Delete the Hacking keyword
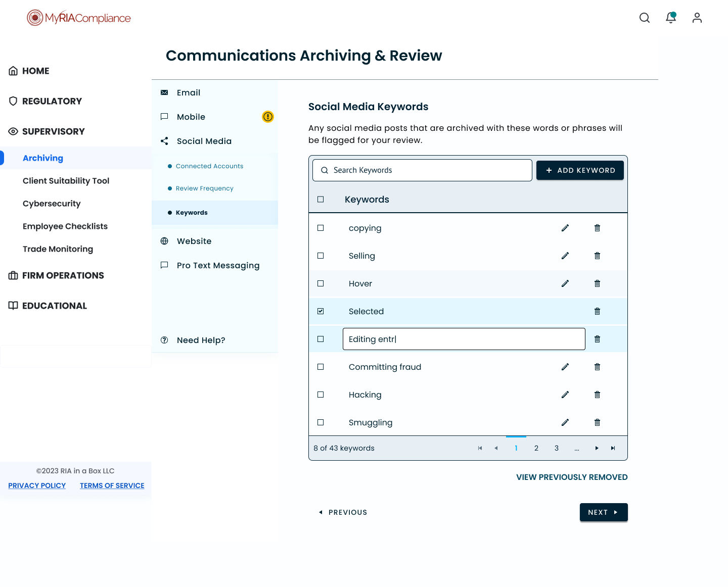 pos(597,395)
